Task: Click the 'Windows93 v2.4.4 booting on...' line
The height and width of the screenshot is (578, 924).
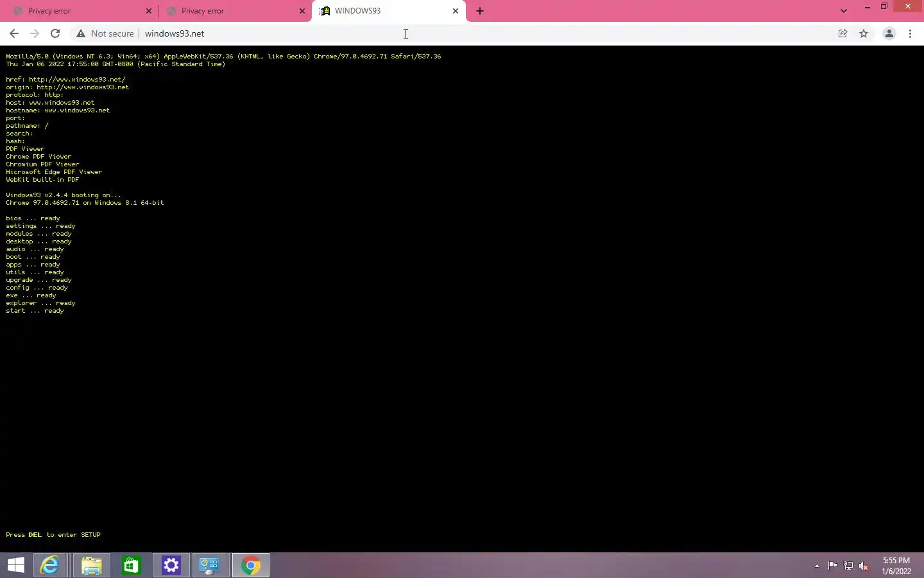Action: point(64,195)
